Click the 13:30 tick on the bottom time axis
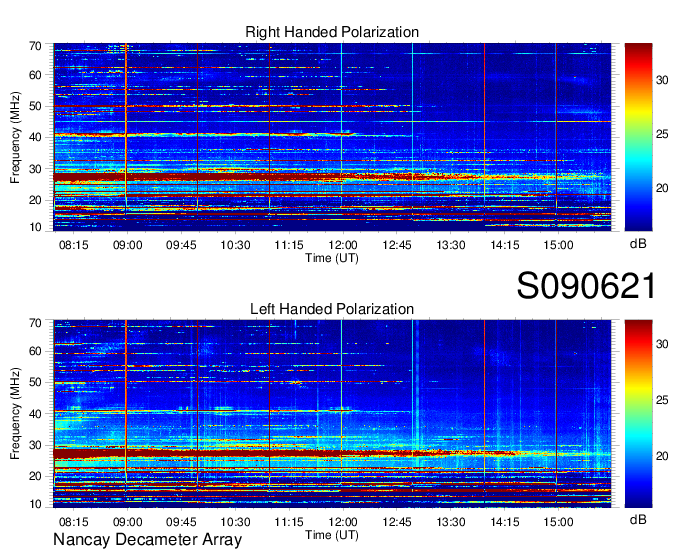 (451, 522)
